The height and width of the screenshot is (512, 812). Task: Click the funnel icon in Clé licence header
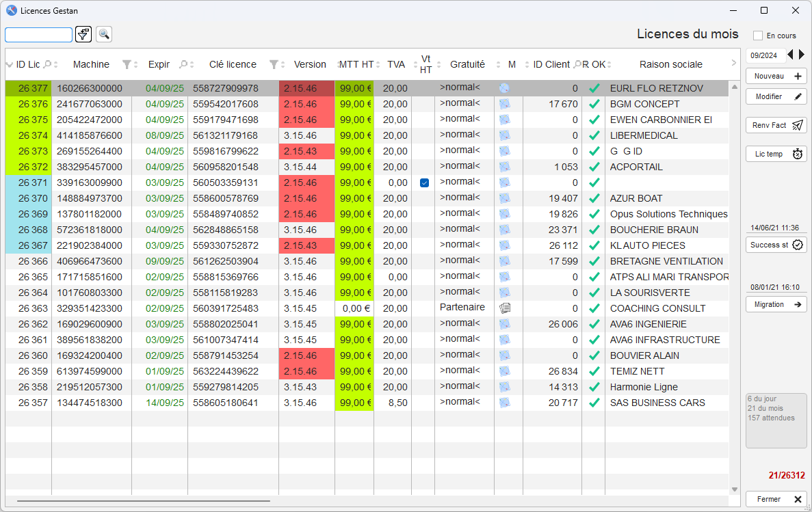274,64
